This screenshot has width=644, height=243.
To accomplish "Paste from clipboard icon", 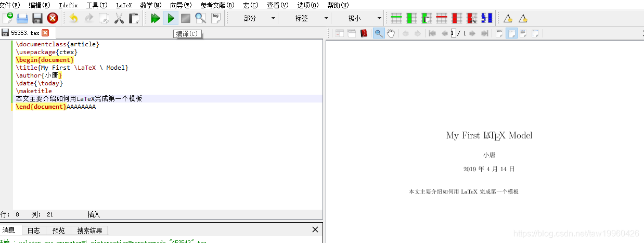I will pos(134,18).
